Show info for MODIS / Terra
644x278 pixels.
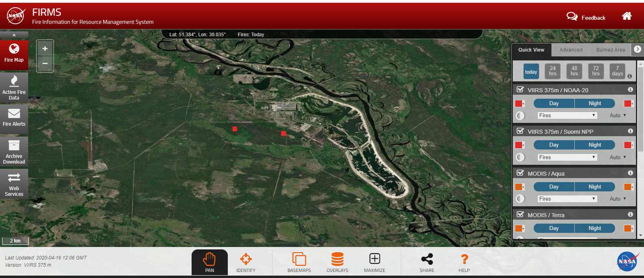(x=630, y=214)
